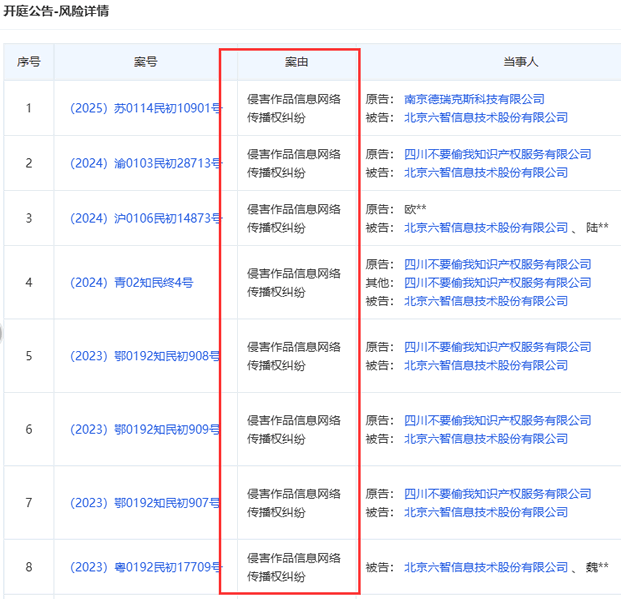Open case link (2024)青02知民终4号
Screen dimensions: 621x599
(x=131, y=282)
